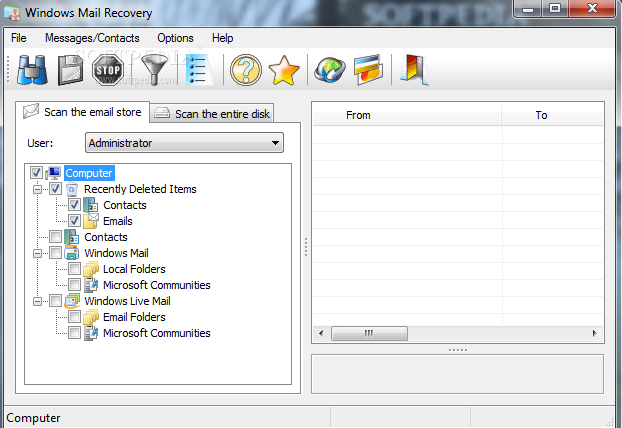The image size is (622, 428).
Task: Select the Email Folders tree label
Action: (134, 317)
